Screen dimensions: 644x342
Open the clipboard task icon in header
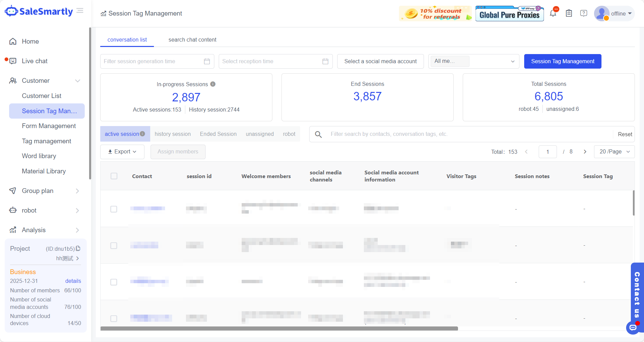pyautogui.click(x=569, y=14)
